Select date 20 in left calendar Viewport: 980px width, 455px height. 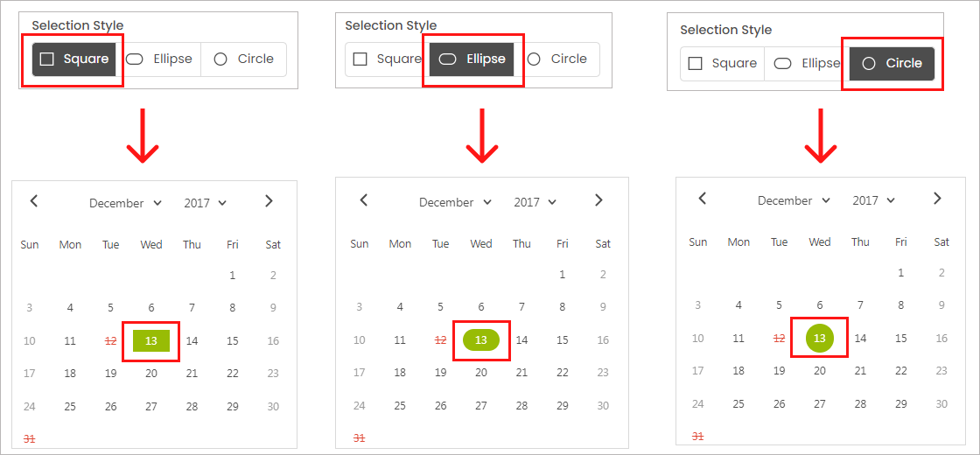click(151, 374)
